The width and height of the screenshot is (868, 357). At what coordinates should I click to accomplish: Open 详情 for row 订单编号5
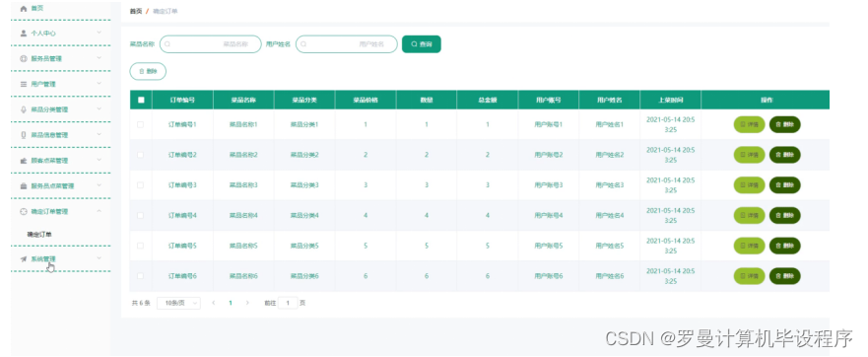[x=749, y=246]
